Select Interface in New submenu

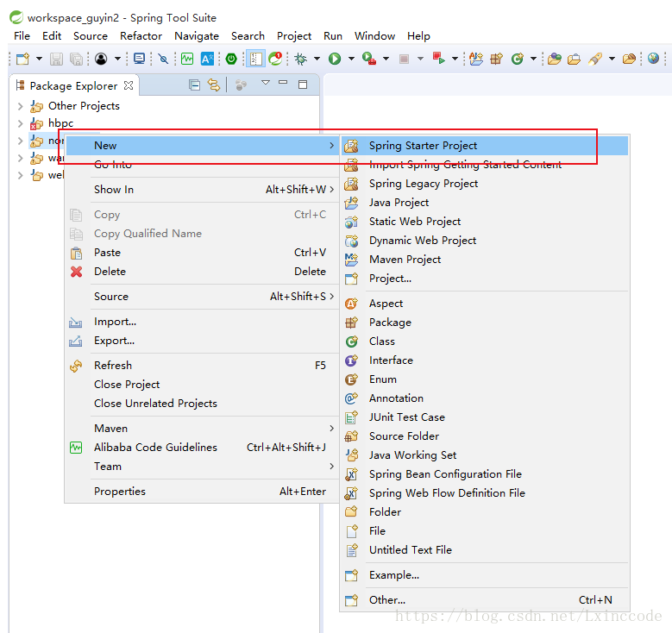(x=485, y=360)
